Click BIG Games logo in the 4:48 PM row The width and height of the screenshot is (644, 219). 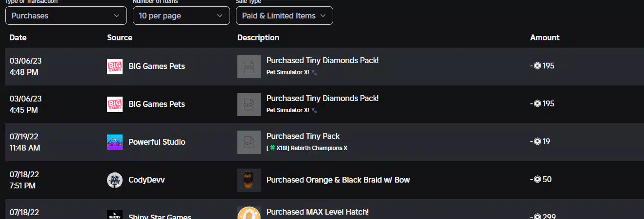pos(115,67)
